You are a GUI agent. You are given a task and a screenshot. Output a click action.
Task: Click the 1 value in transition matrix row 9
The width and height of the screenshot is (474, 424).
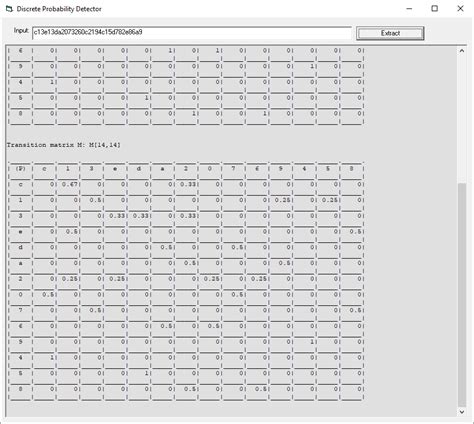312,342
